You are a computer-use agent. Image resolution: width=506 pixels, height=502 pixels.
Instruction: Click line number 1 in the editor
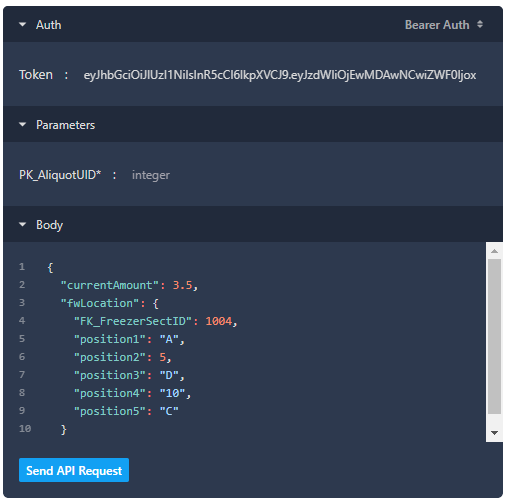(22, 267)
